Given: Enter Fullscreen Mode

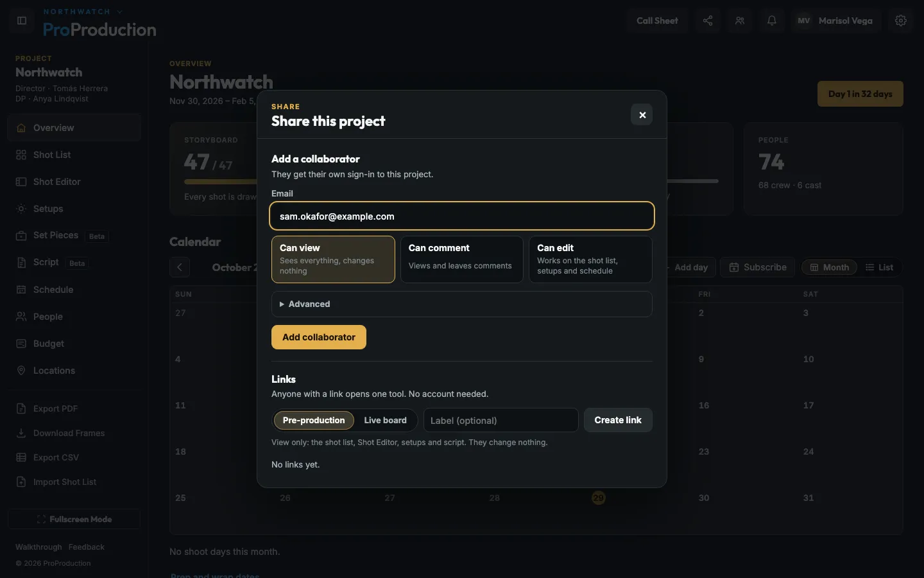Looking at the screenshot, I should tap(74, 519).
